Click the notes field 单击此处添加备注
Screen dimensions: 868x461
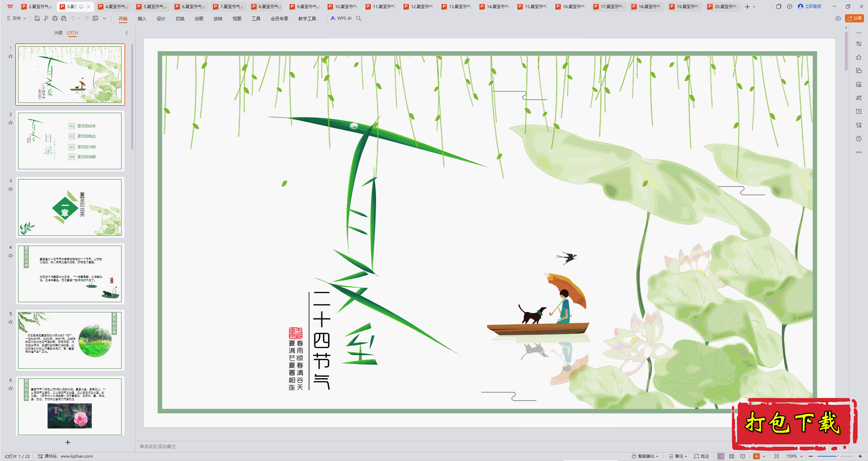click(x=158, y=446)
